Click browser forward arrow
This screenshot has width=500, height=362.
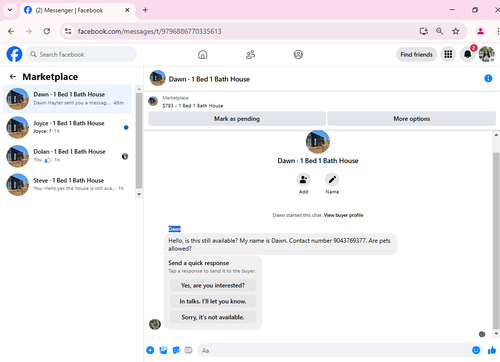[x=29, y=31]
